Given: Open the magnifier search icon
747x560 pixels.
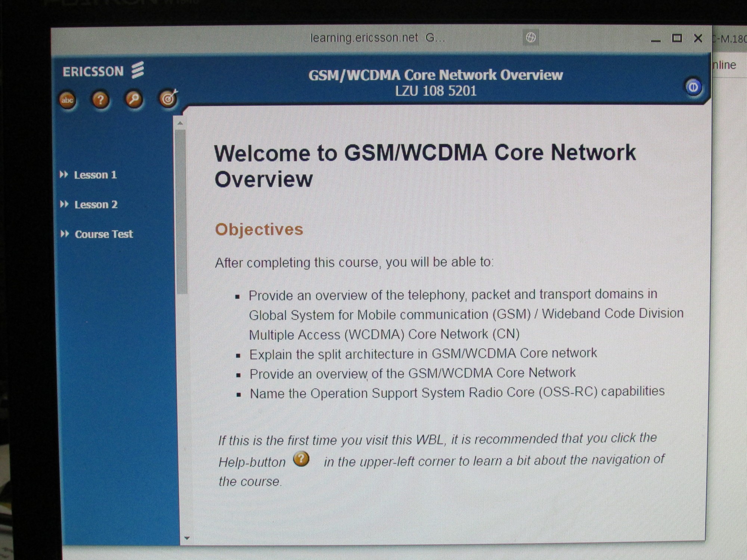Looking at the screenshot, I should point(134,99).
